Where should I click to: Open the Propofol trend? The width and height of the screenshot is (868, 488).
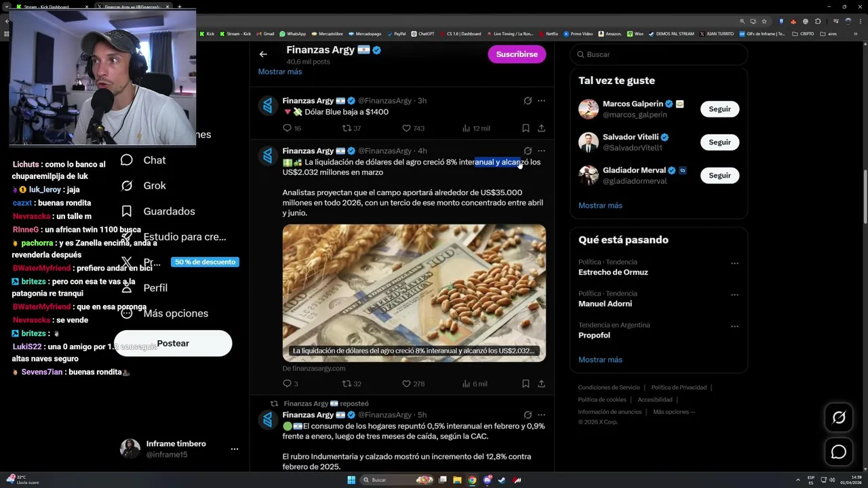click(x=594, y=335)
